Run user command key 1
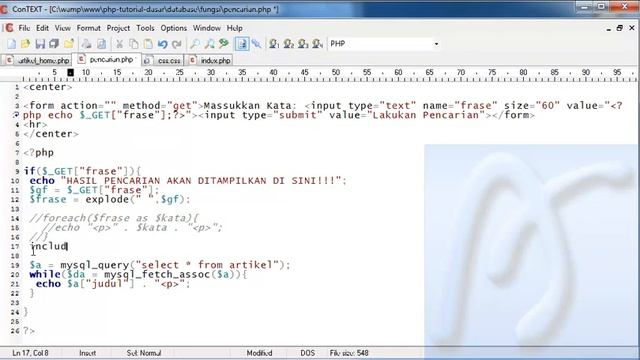 point(274,44)
